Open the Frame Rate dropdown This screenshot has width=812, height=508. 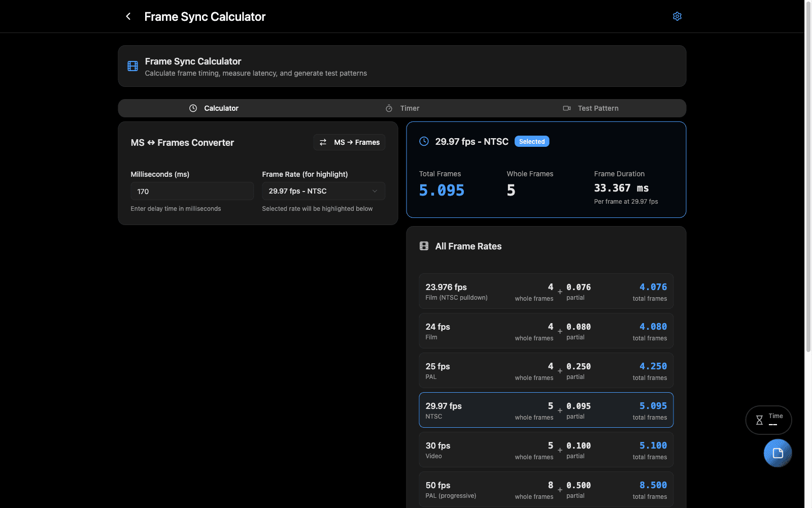(323, 191)
